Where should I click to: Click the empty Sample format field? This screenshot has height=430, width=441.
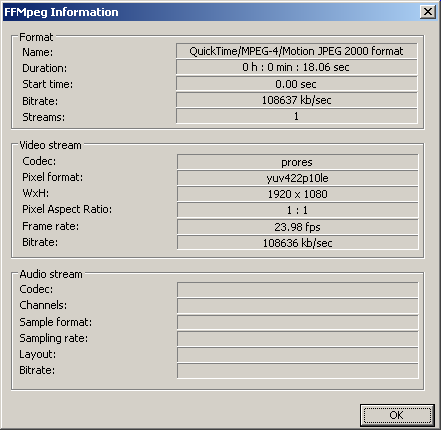[297, 322]
